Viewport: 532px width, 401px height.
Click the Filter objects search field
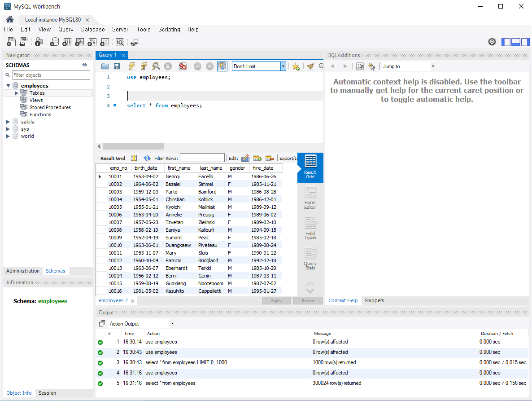(51, 75)
